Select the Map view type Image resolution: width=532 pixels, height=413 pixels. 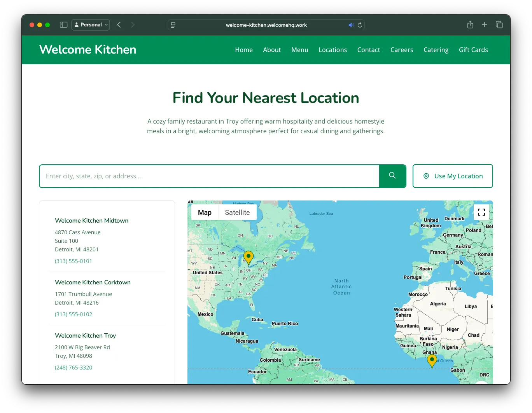(x=205, y=213)
